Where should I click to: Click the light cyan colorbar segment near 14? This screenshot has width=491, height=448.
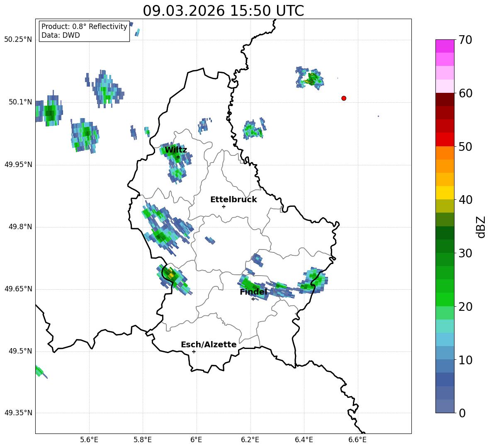coord(445,339)
